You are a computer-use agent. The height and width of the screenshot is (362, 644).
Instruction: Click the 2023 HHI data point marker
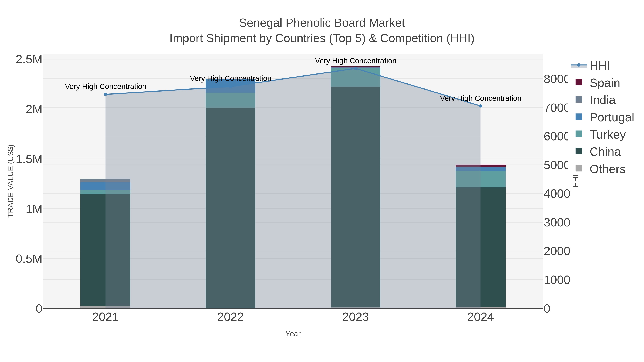(x=355, y=68)
